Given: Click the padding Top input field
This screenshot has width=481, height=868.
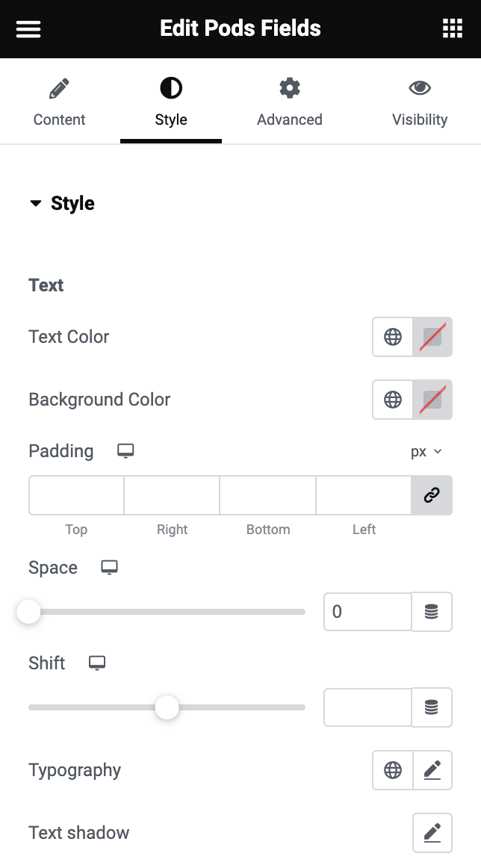Looking at the screenshot, I should pyautogui.click(x=76, y=495).
